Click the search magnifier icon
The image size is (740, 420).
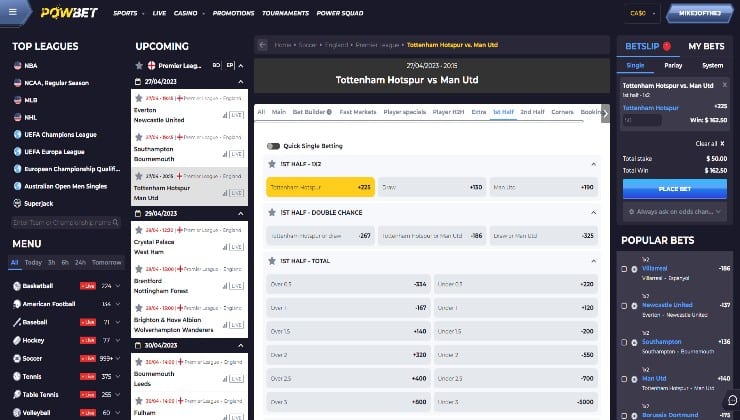116,222
